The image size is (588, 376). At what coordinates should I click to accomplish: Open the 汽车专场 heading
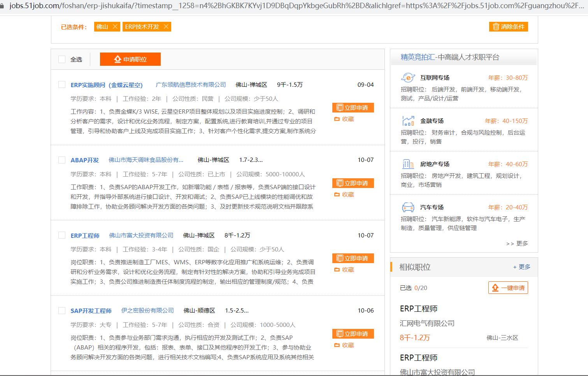tap(432, 207)
